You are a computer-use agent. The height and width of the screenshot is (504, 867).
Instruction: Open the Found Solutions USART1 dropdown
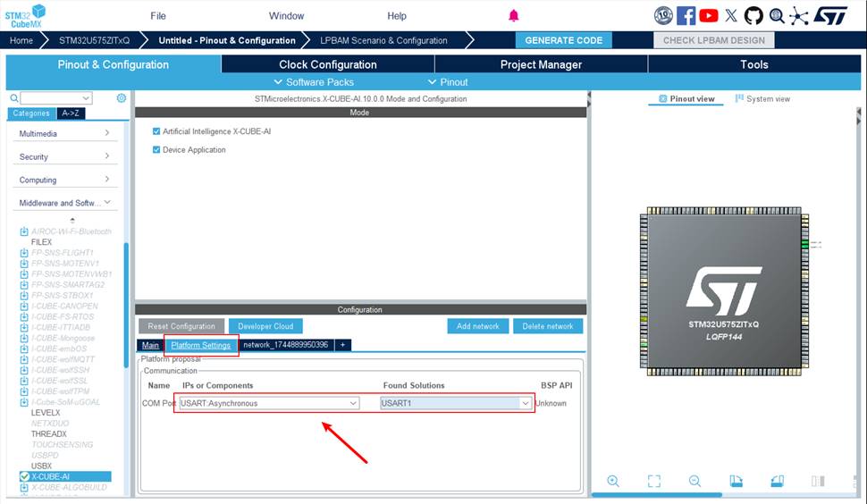[x=456, y=403]
